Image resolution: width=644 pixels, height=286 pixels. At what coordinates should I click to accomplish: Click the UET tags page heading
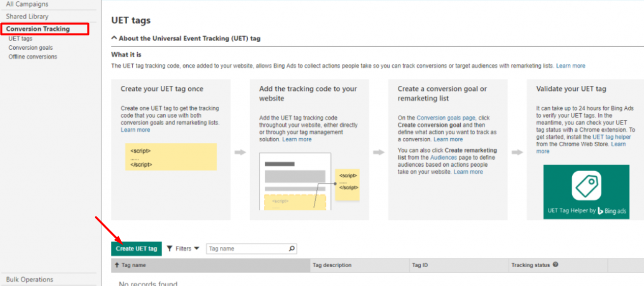point(131,20)
